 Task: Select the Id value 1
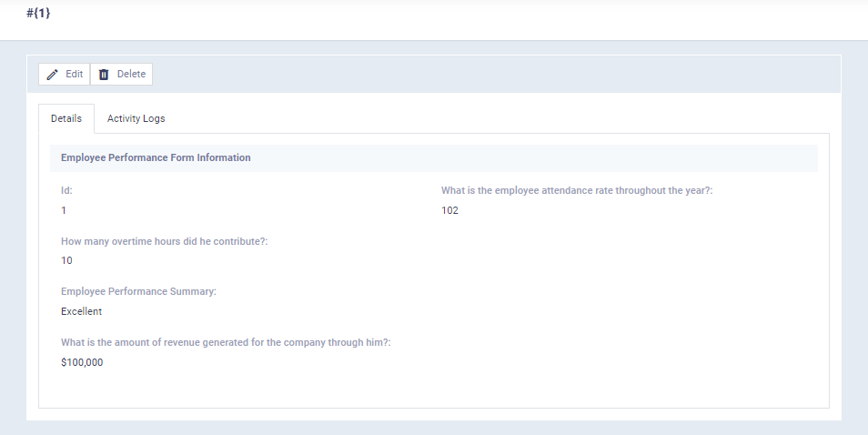click(64, 210)
